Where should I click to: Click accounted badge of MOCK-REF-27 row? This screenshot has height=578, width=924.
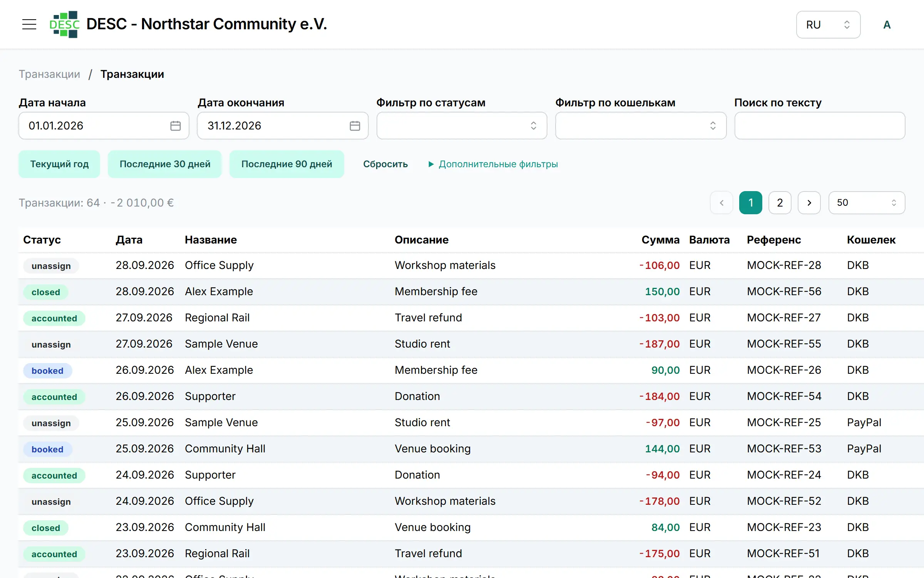[x=54, y=318]
